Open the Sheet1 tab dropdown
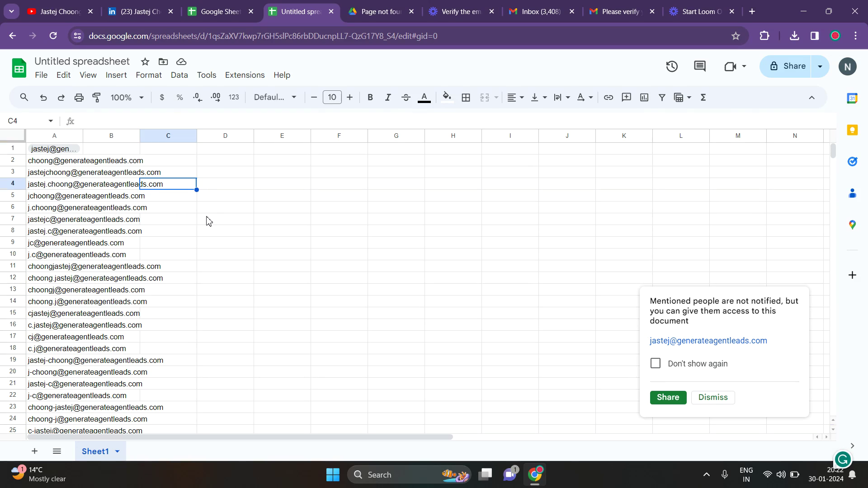Screen dimensions: 868x488 point(117,451)
